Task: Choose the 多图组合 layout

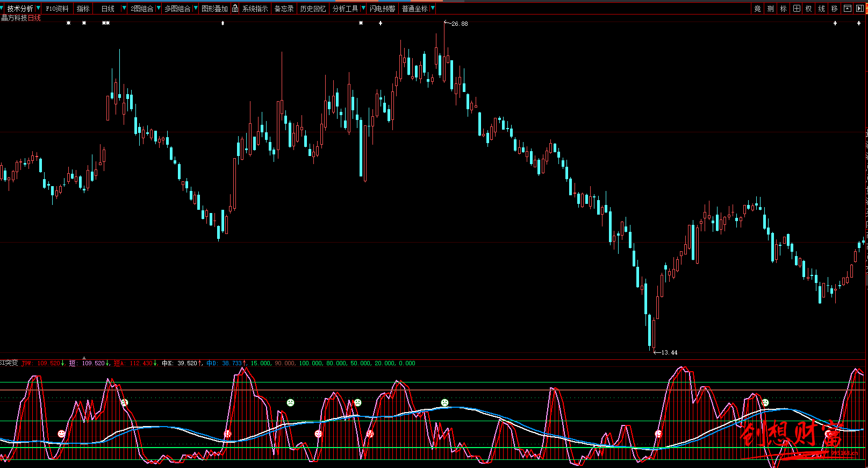Action: click(177, 9)
